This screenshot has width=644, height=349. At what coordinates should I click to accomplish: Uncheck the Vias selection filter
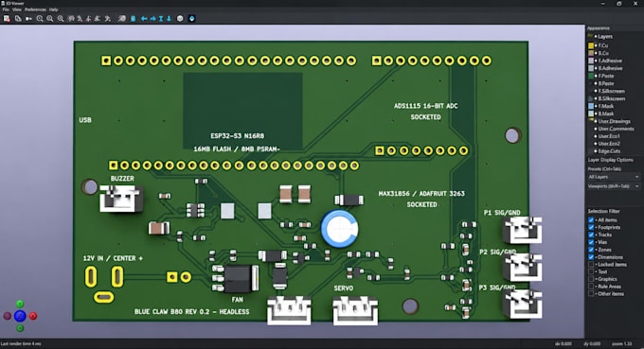(x=591, y=242)
